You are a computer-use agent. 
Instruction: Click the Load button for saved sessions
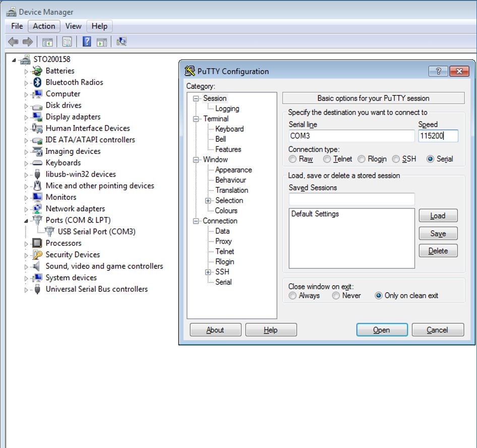point(438,216)
